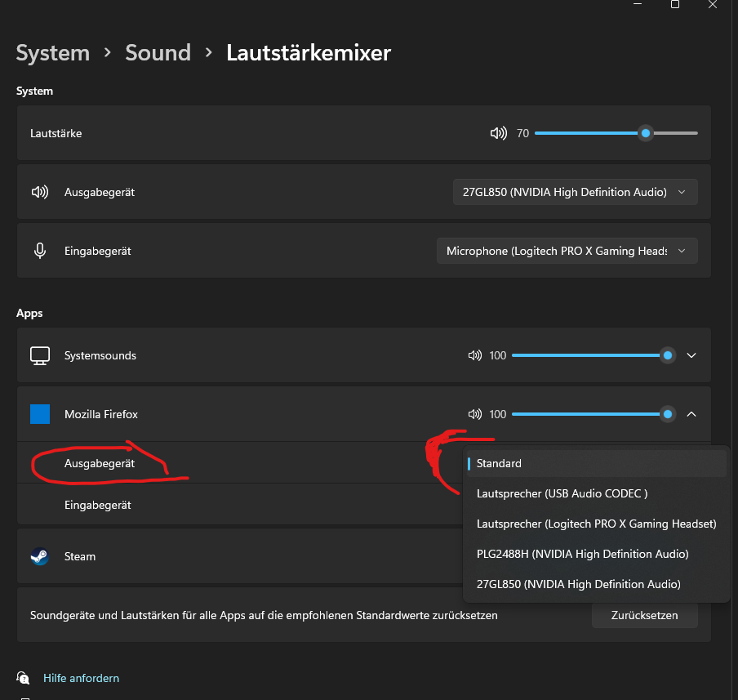Open the system Ausgabegerät dropdown
The height and width of the screenshot is (700, 738).
click(575, 192)
